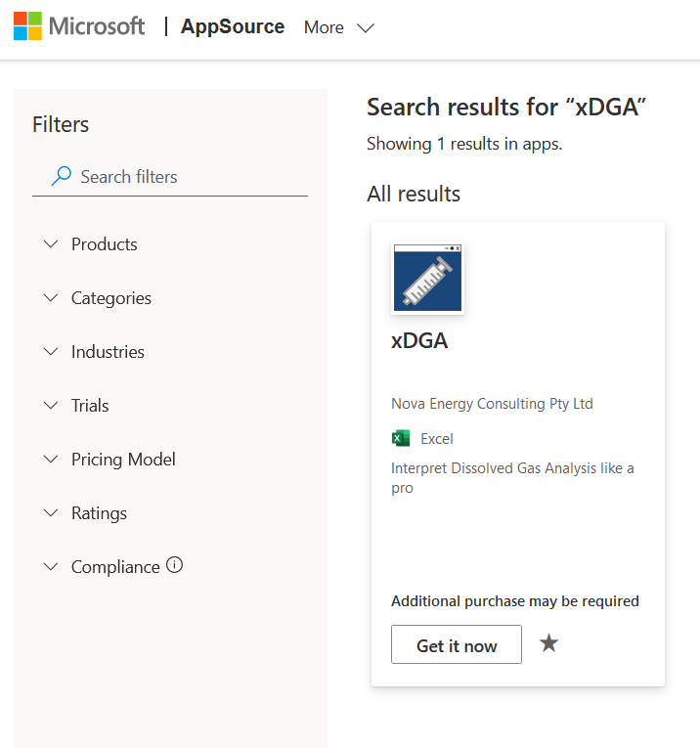Click the Microsoft wordmark text
The height and width of the screenshot is (748, 700).
[97, 26]
